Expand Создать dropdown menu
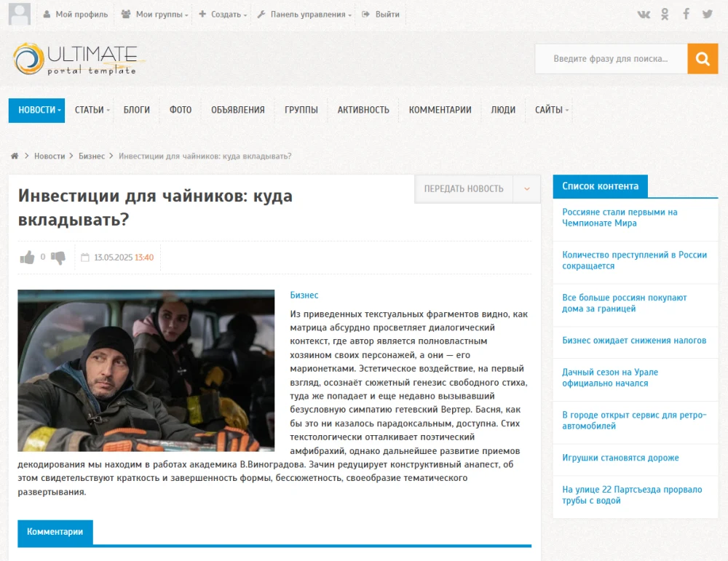728x561 pixels. click(x=223, y=15)
